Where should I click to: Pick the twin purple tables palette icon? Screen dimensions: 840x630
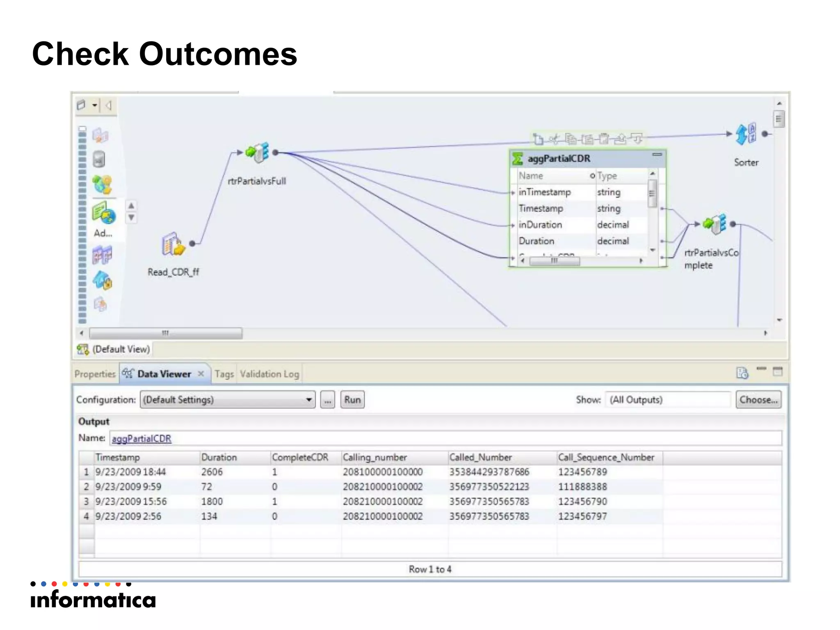(102, 256)
